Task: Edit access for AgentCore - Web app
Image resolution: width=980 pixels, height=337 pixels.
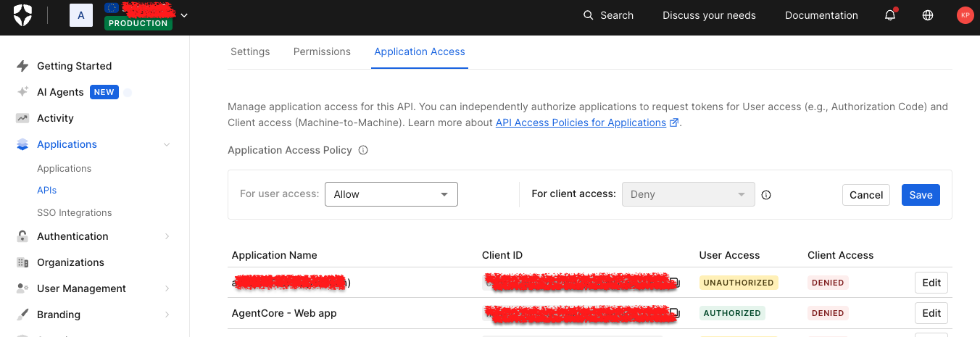Action: [x=931, y=313]
